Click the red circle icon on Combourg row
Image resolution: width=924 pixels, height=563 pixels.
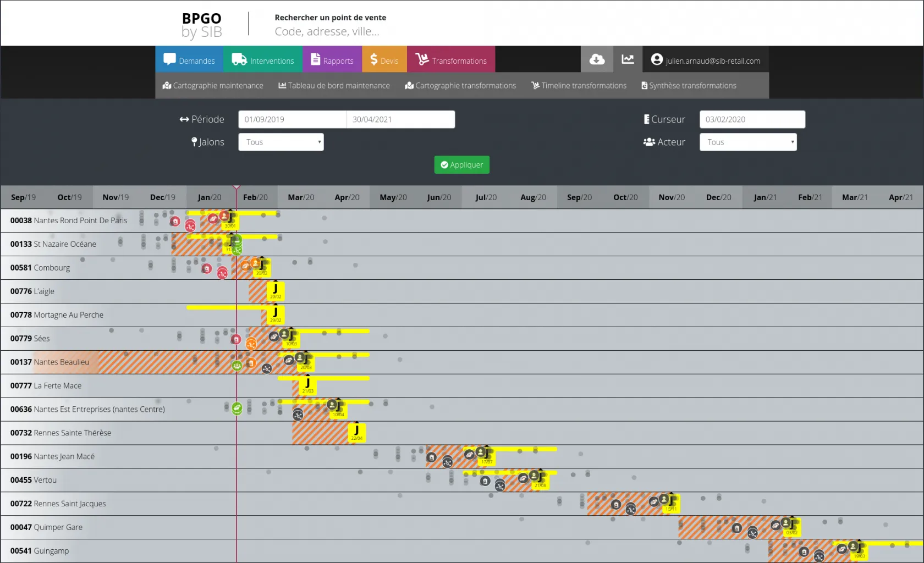207,269
